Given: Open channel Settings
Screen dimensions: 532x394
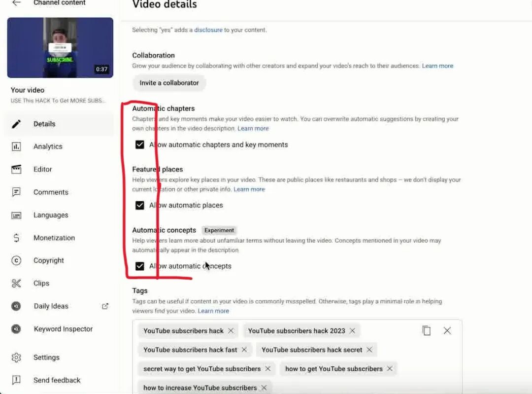Looking at the screenshot, I should [46, 357].
